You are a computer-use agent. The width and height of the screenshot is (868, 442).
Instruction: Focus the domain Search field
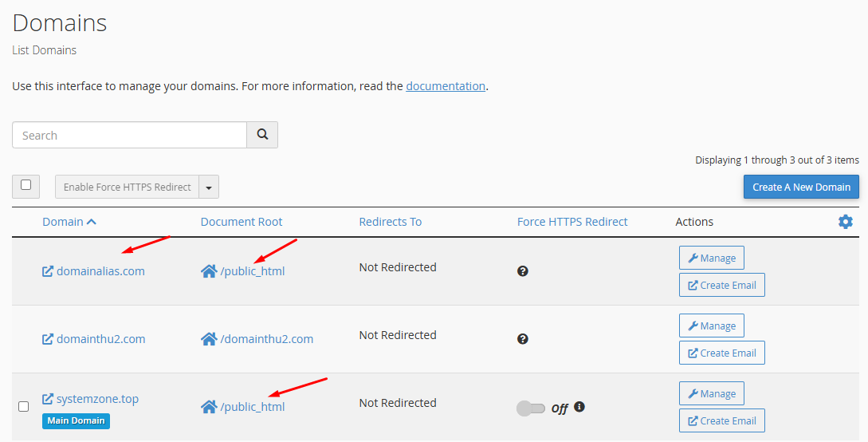129,136
